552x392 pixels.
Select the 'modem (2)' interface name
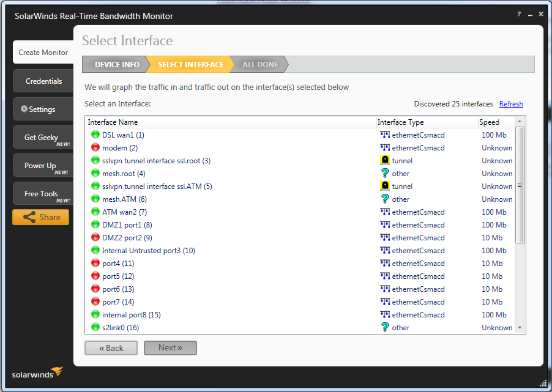coord(120,148)
